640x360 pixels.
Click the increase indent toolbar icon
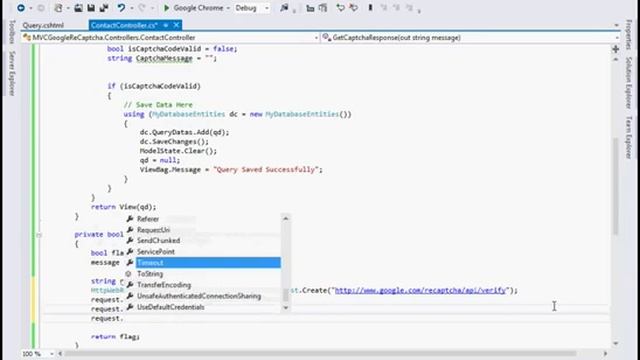(323, 8)
